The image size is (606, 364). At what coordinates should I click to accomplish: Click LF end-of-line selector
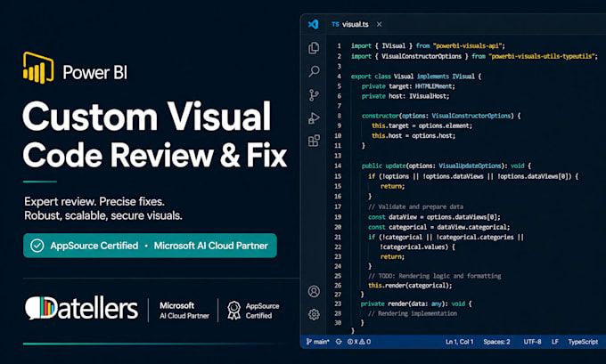pyautogui.click(x=555, y=342)
